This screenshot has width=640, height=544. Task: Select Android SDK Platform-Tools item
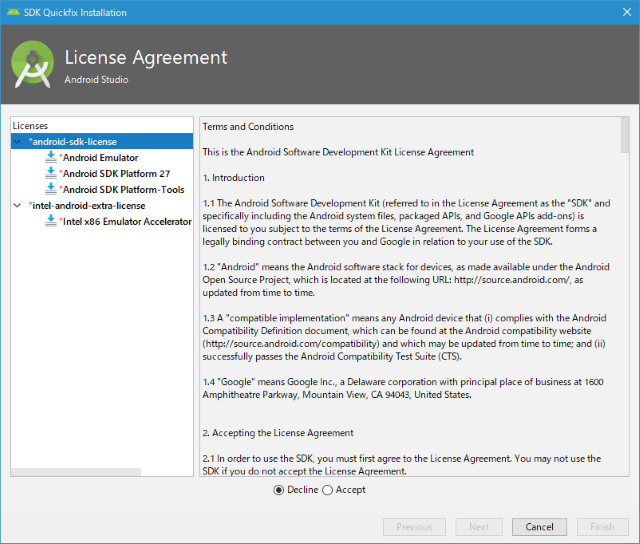122,189
